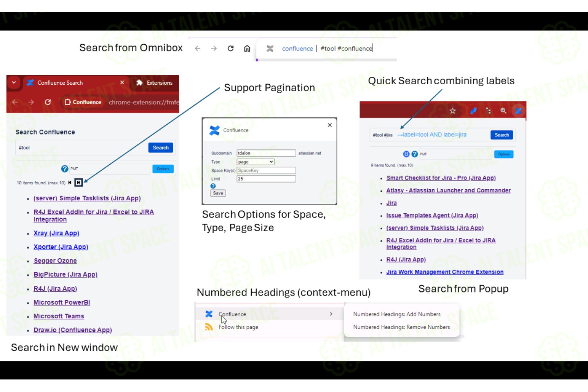The width and height of the screenshot is (588, 392).
Task: Open the 'Draw.io (Confluence App)' link
Action: click(73, 330)
